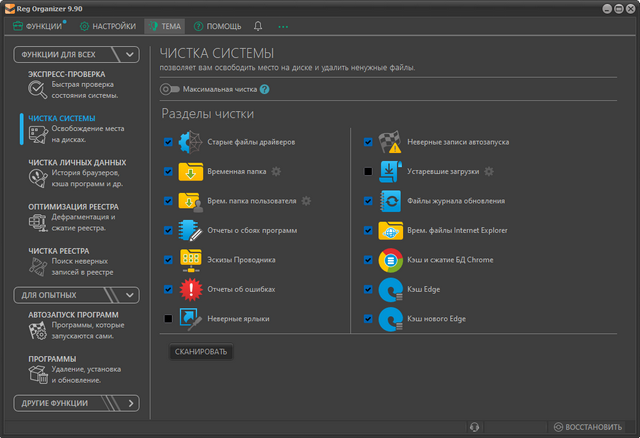Click the Эскизы Проводника icon
This screenshot has height=438, width=640.
pos(190,260)
